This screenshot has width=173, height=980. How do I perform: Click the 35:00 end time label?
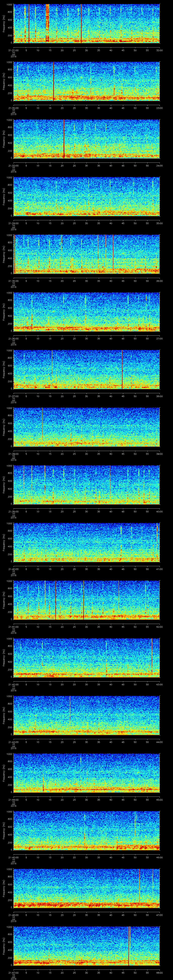159,223
